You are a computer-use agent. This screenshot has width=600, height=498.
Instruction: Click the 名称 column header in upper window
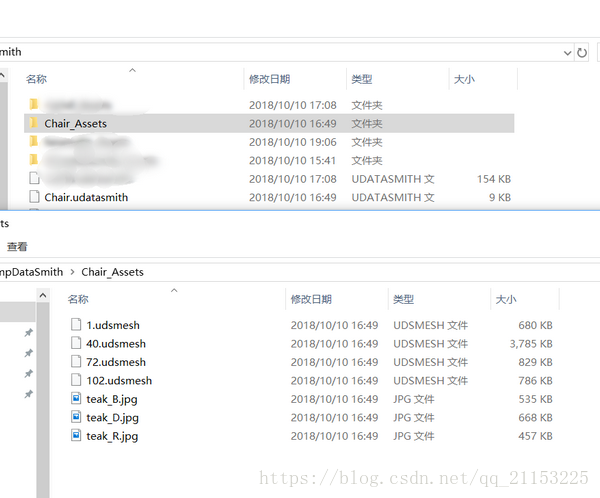click(x=36, y=79)
